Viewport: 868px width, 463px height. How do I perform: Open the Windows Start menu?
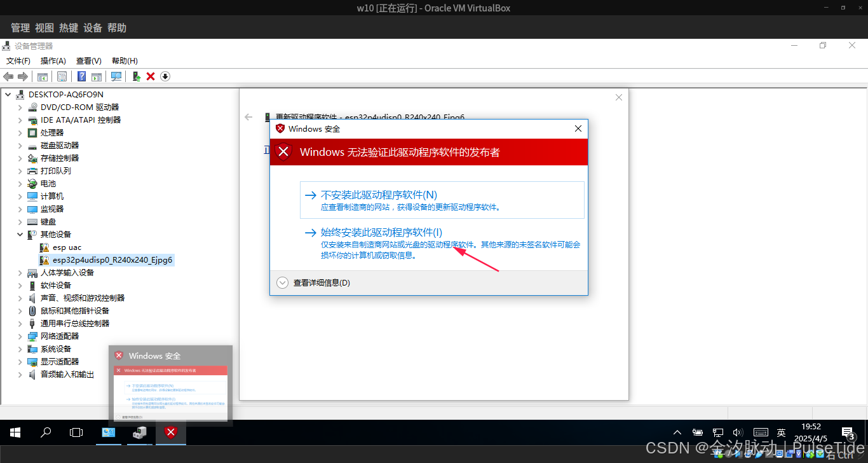click(15, 432)
